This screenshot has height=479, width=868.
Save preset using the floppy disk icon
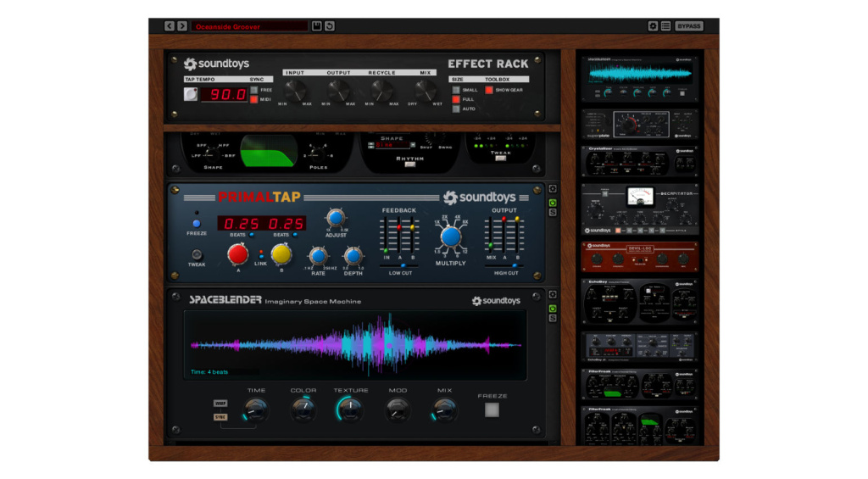(317, 26)
